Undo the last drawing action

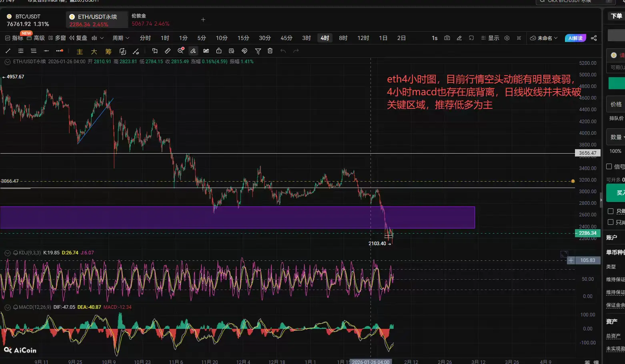283,51
